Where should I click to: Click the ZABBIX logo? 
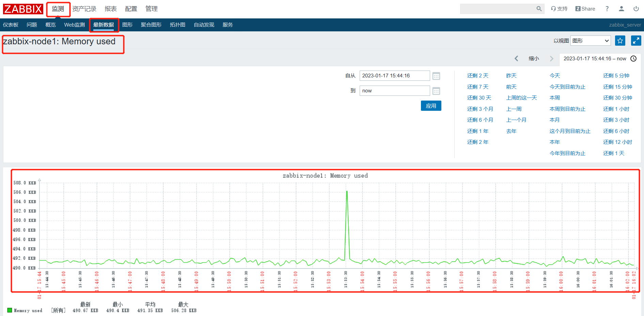tap(22, 9)
